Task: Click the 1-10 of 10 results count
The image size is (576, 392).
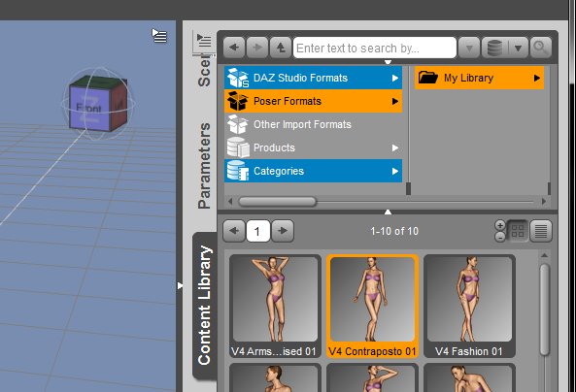Action: coord(394,231)
